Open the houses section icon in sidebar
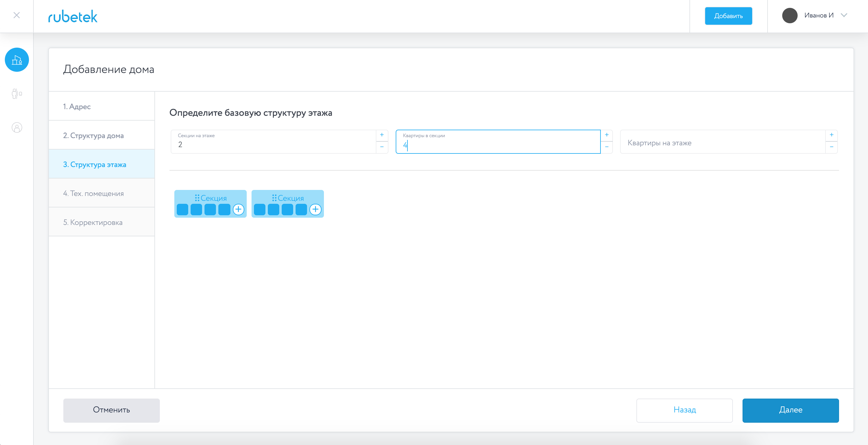This screenshot has height=445, width=868. pos(17,60)
